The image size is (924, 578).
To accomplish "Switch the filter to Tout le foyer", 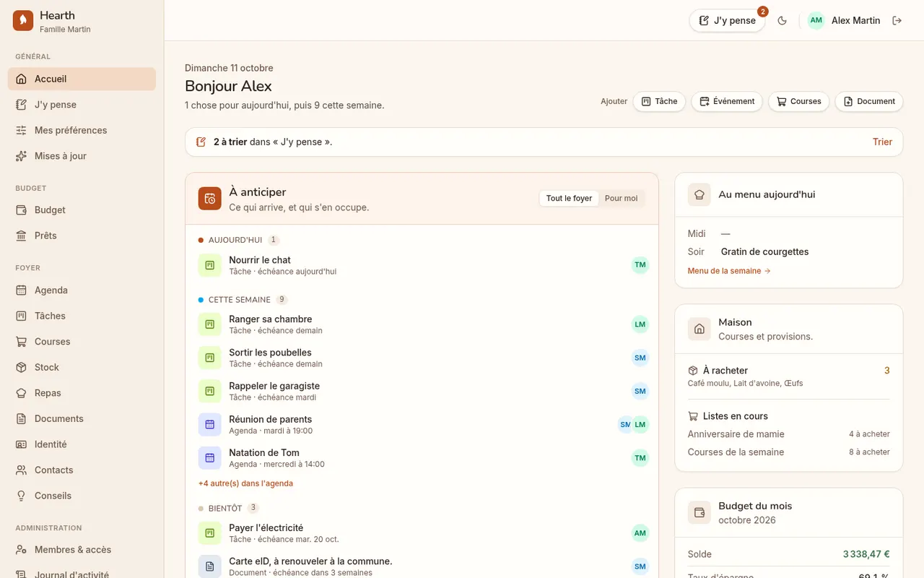I will 569,199.
